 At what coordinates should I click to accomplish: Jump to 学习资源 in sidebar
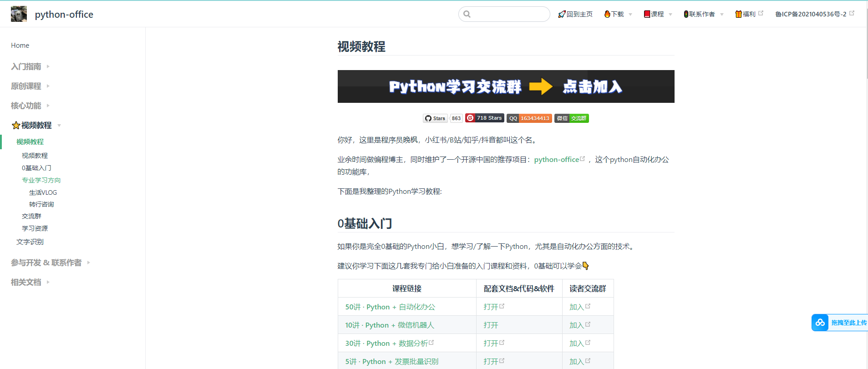point(35,228)
